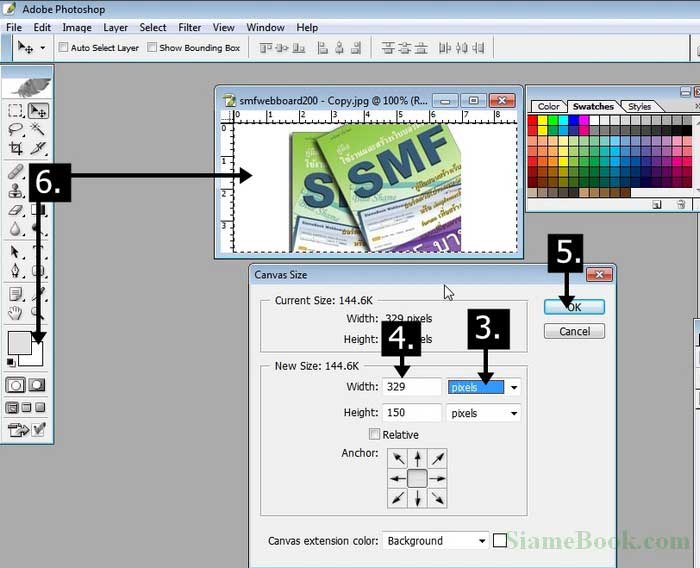Select the Path Selection tool
The image size is (700, 568).
tap(16, 252)
